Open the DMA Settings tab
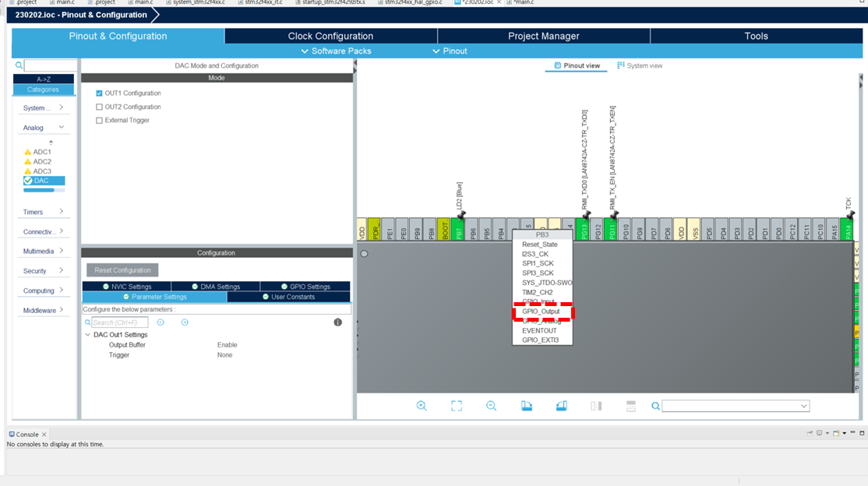The width and height of the screenshot is (868, 486). tap(215, 287)
